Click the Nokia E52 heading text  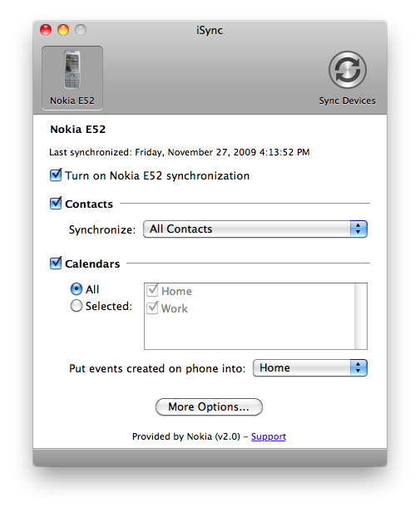coord(78,130)
